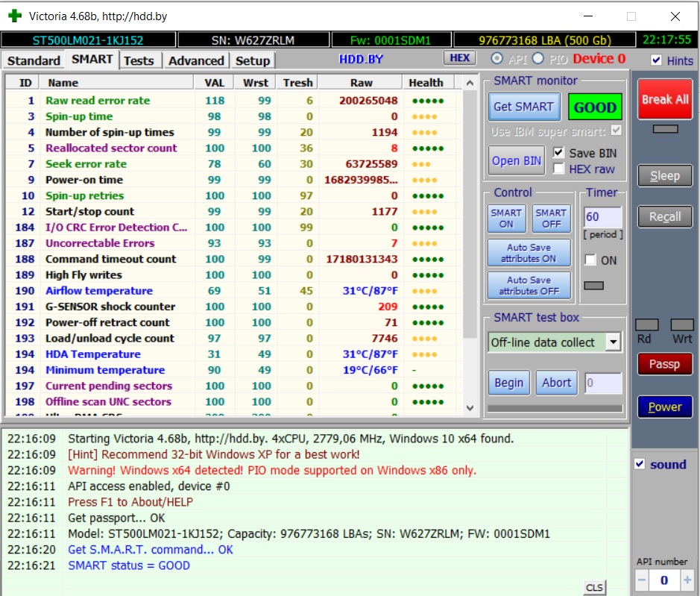Click the HEX button
This screenshot has height=596, width=700.
coord(460,58)
